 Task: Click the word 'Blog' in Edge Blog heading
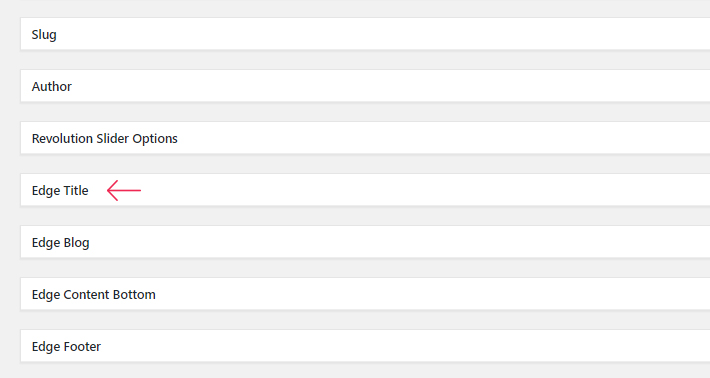pyautogui.click(x=77, y=243)
